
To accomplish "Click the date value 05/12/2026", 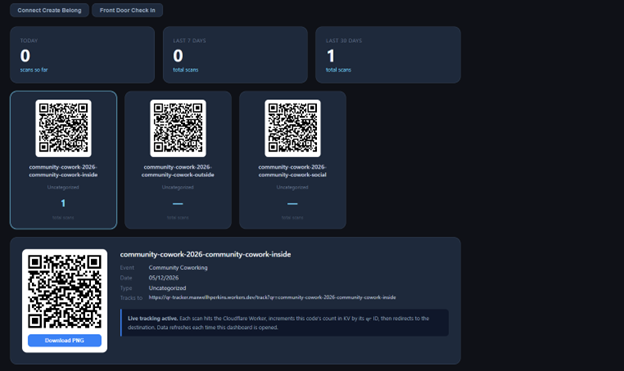I will pos(164,278).
